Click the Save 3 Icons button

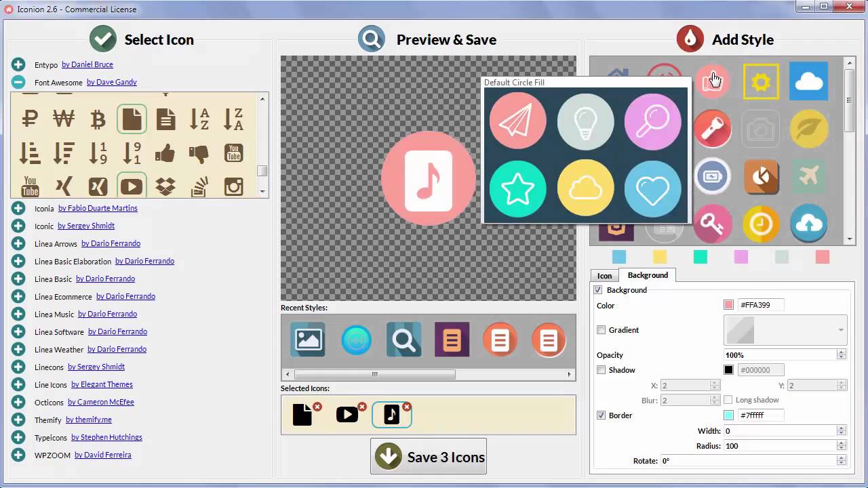(x=429, y=456)
